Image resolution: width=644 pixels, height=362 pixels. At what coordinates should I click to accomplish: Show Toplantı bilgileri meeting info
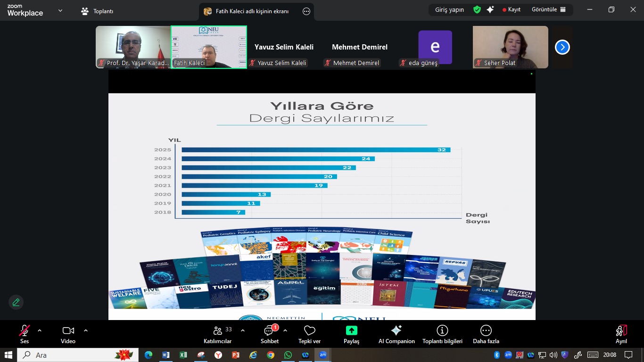(442, 333)
